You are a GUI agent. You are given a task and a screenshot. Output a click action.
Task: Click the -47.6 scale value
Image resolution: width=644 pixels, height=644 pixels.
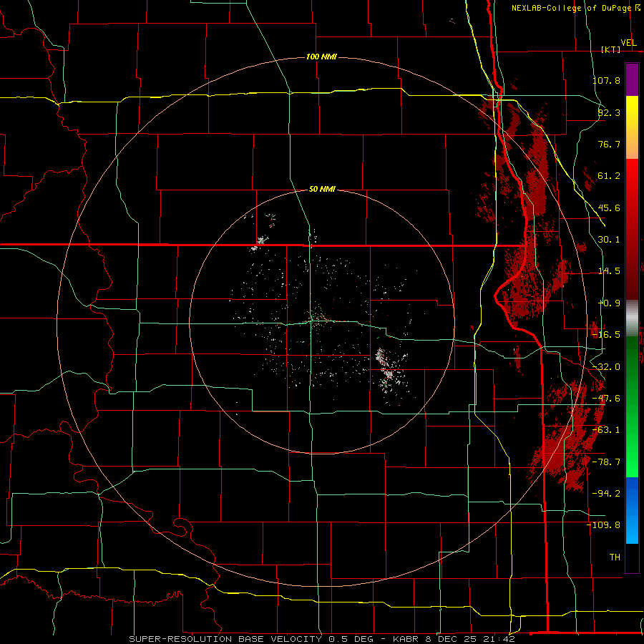tap(606, 399)
